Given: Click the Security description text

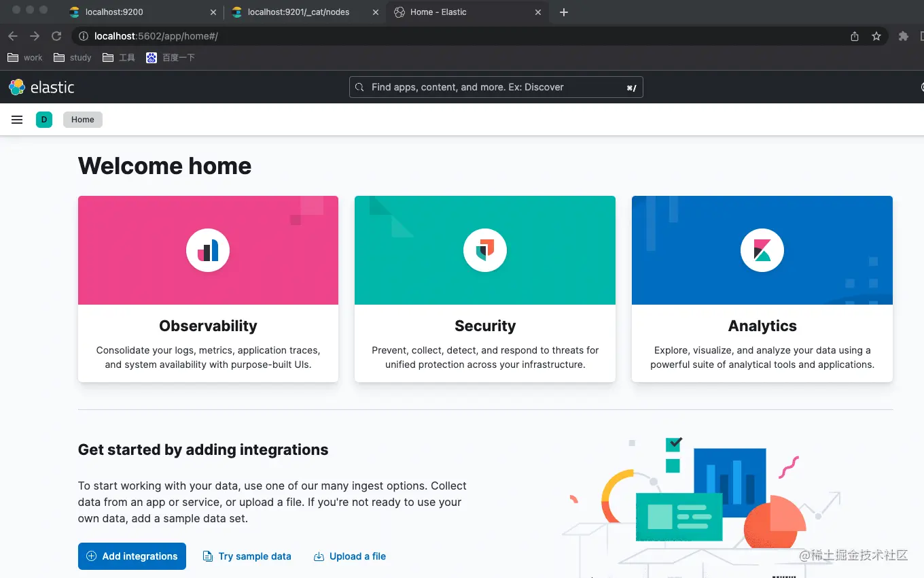Looking at the screenshot, I should point(485,358).
